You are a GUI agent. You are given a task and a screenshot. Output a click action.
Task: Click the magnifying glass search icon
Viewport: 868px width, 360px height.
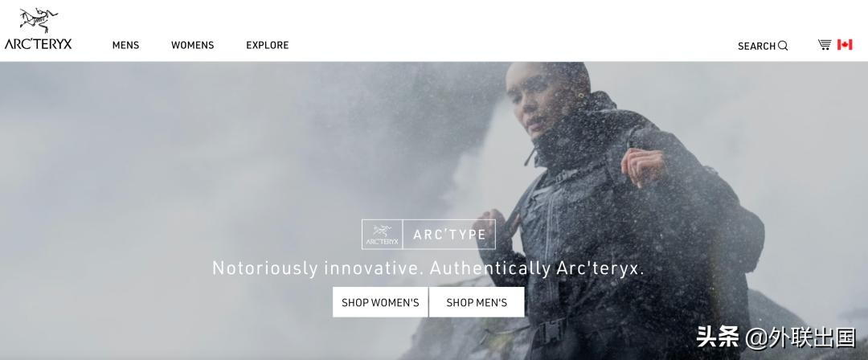(x=783, y=46)
